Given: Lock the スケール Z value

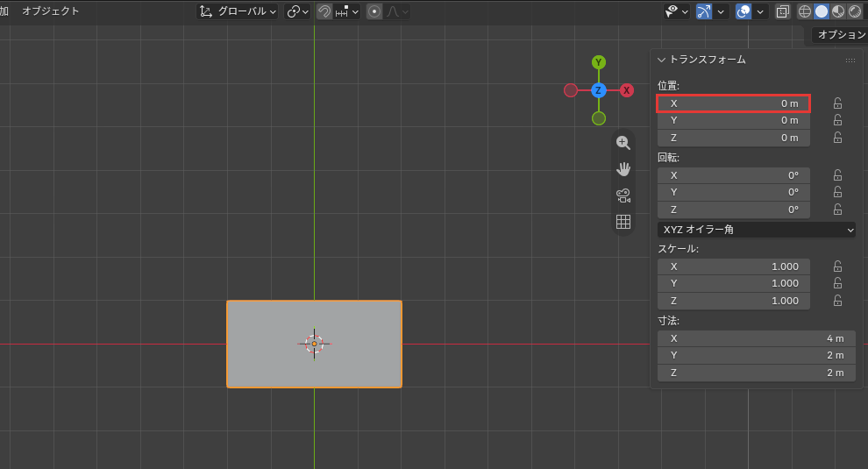Looking at the screenshot, I should [837, 301].
